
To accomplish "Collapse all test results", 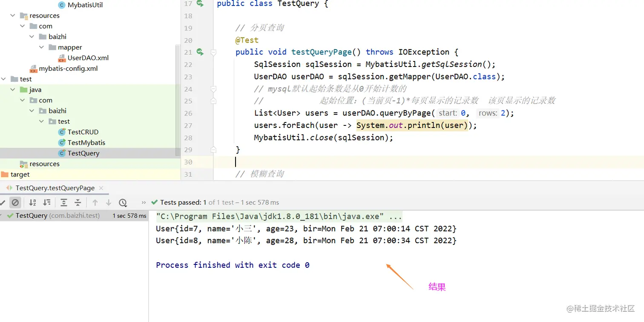I will pos(78,203).
